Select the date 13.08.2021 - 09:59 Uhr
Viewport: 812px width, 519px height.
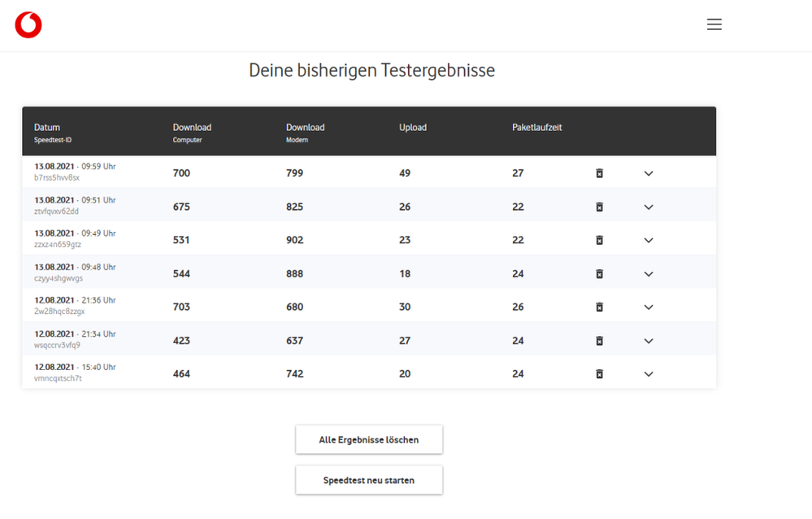(x=75, y=167)
